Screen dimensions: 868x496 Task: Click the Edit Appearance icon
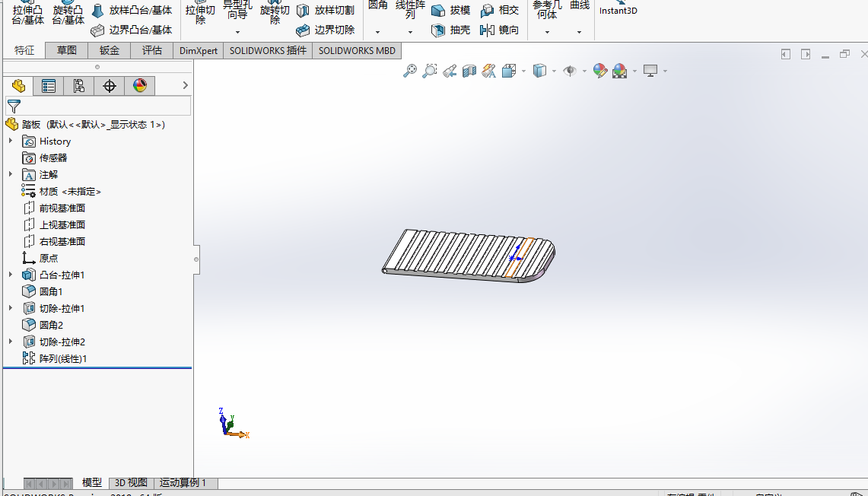tap(600, 71)
